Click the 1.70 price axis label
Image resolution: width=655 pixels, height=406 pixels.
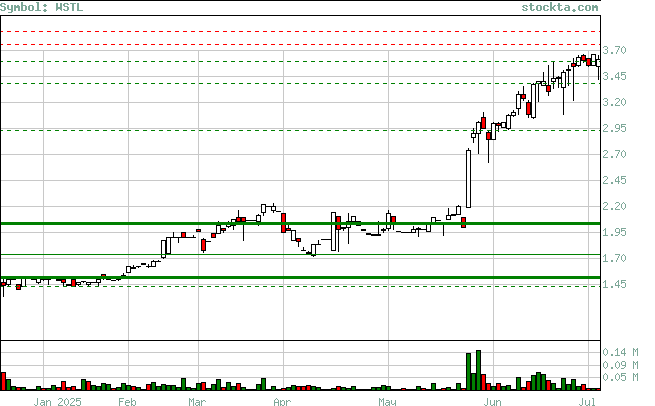click(614, 258)
